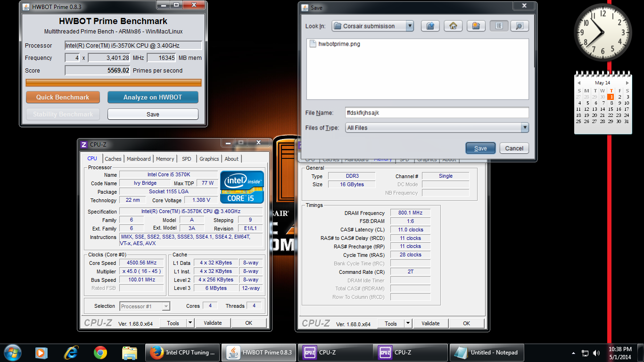Open the Windows Start menu
This screenshot has width=644, height=362.
pos(12,352)
